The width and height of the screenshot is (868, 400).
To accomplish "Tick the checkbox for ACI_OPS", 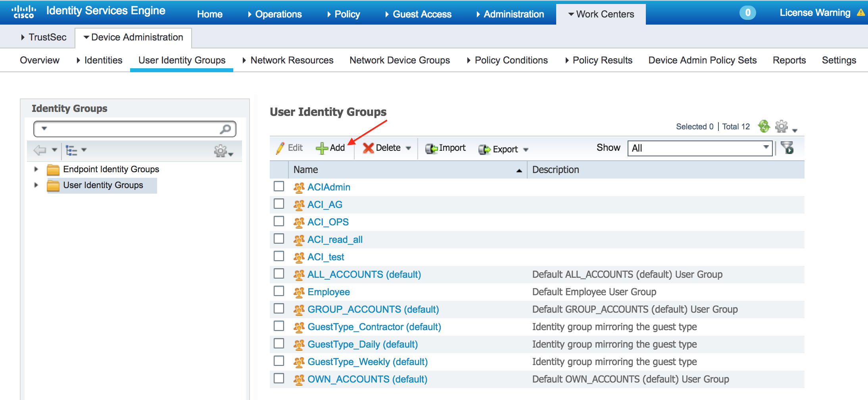I will coord(279,221).
